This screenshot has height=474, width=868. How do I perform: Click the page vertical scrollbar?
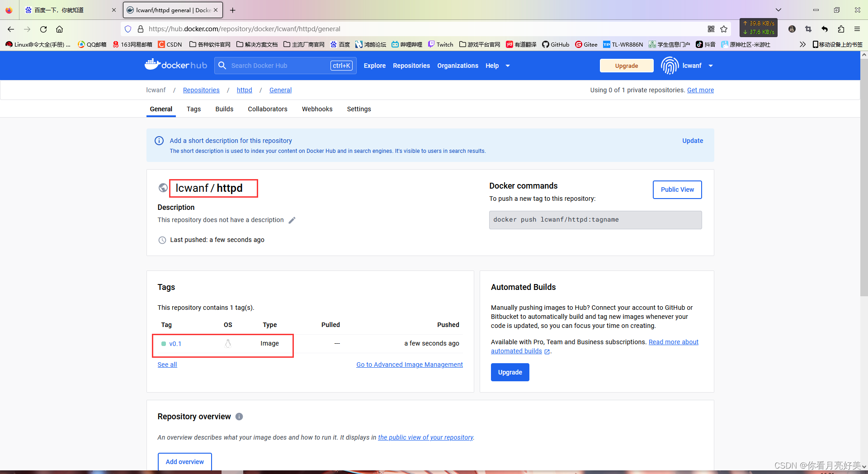[864, 176]
